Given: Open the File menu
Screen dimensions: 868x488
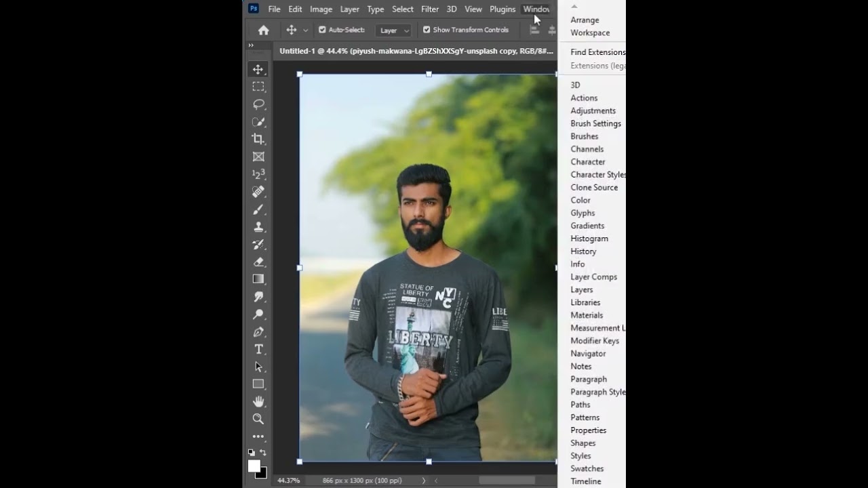Looking at the screenshot, I should pos(274,9).
